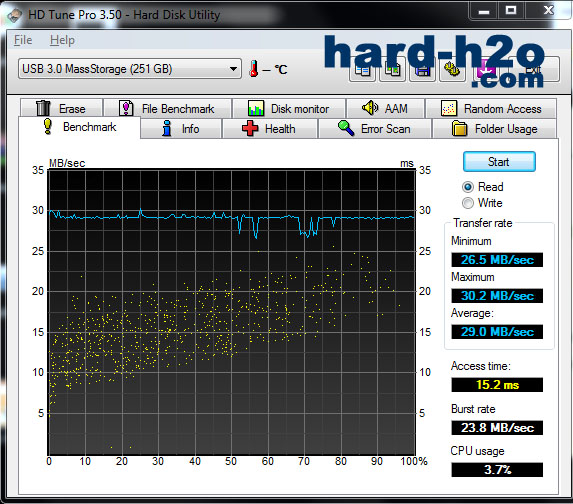Screen dimensions: 573x504
Task: Select the Benchmark tab
Action: (79, 127)
